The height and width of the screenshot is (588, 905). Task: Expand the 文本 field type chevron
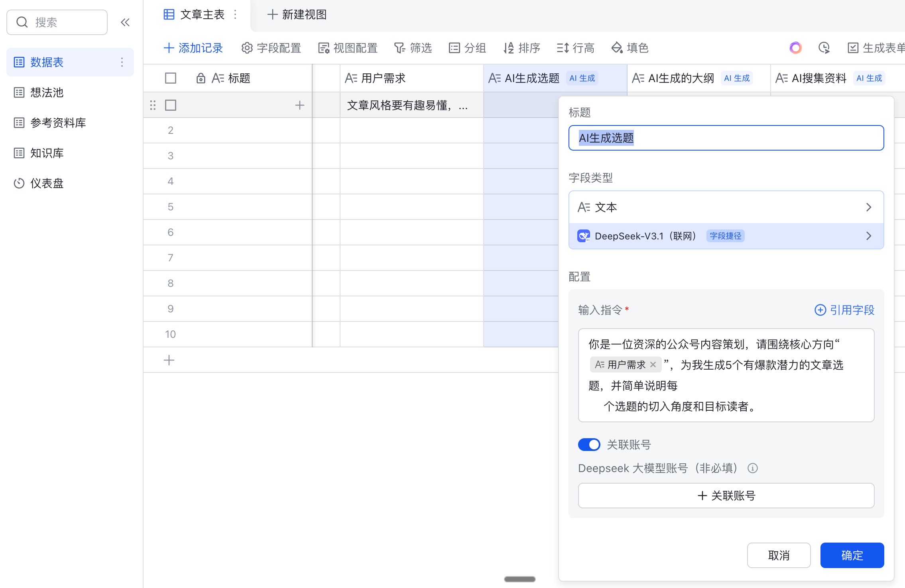(x=869, y=207)
